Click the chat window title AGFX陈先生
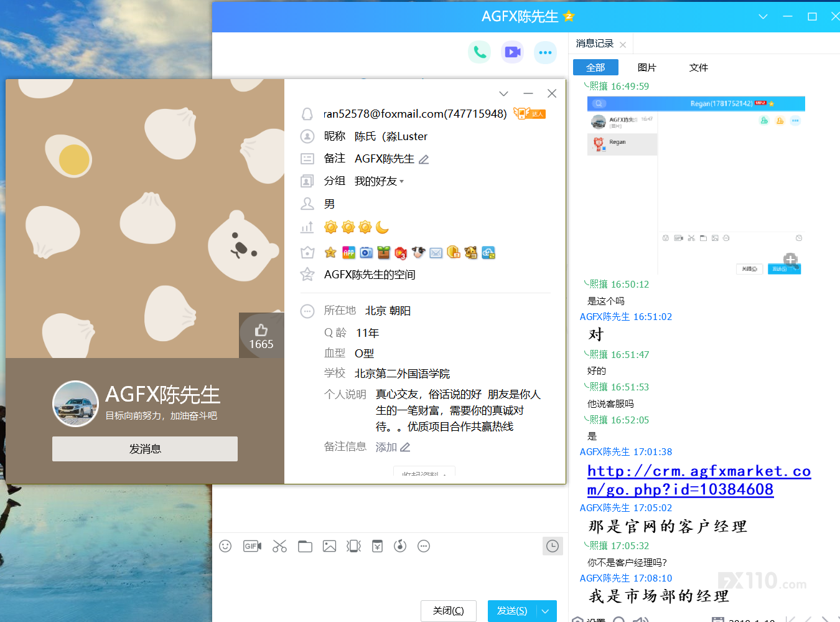840x622 pixels. [x=520, y=17]
